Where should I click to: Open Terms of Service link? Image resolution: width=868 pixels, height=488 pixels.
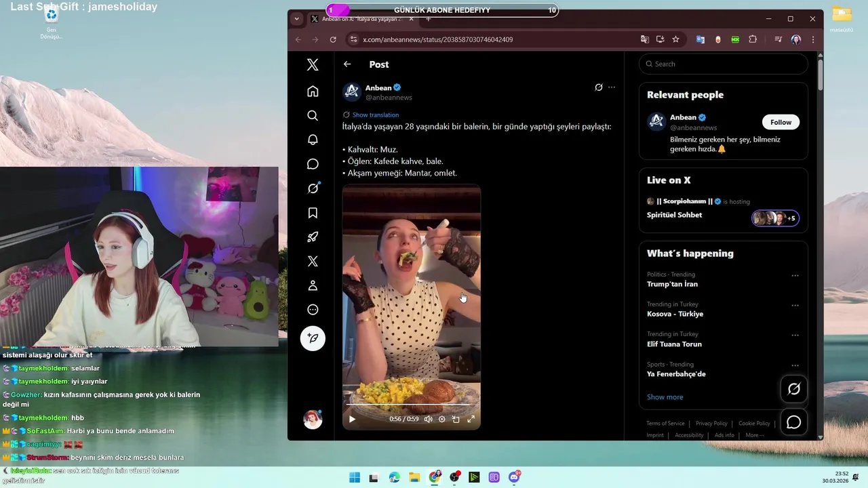[x=665, y=424]
